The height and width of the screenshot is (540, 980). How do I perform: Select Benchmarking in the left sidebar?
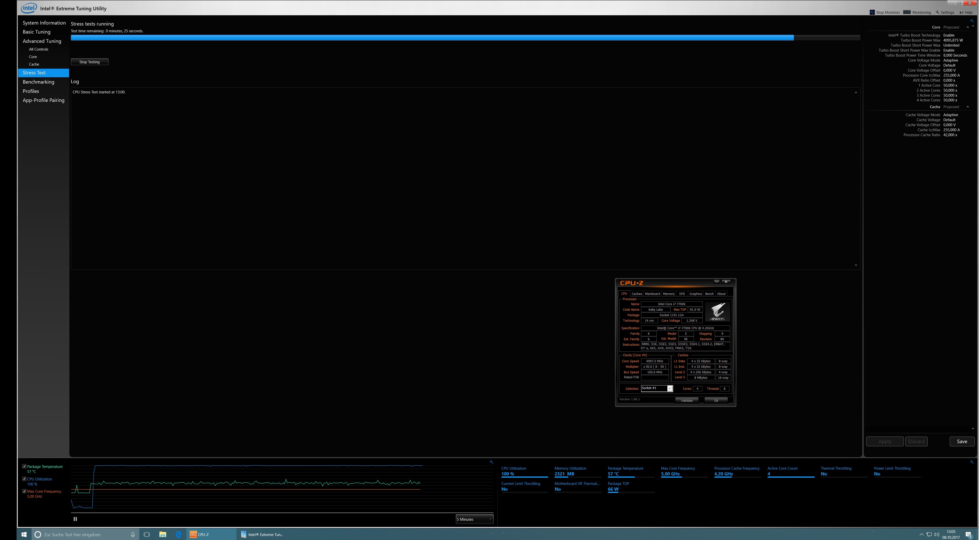38,82
